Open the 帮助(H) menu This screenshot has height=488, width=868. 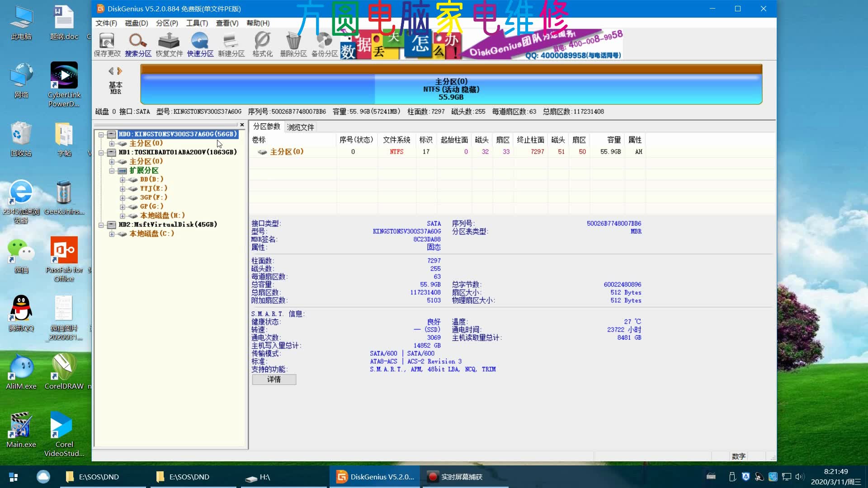[x=258, y=23]
